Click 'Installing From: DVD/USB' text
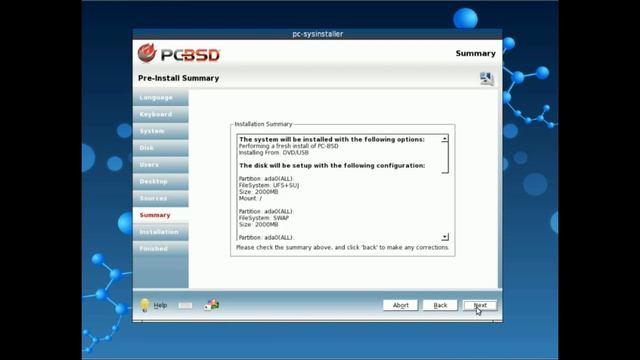The height and width of the screenshot is (360, 640). click(x=273, y=153)
